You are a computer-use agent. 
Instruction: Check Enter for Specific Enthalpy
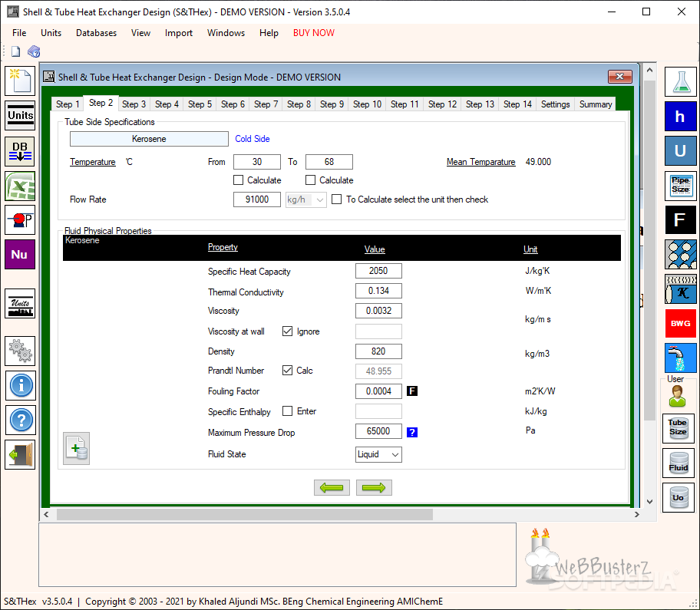coord(287,411)
